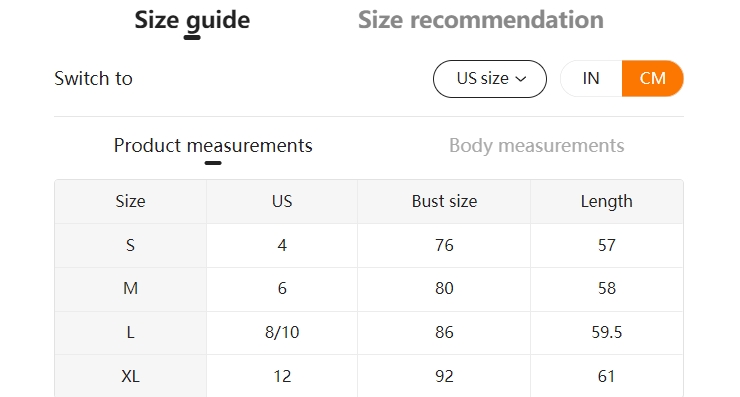Show Product measurements tab
Viewport: 740px width, 397px height.
(213, 145)
